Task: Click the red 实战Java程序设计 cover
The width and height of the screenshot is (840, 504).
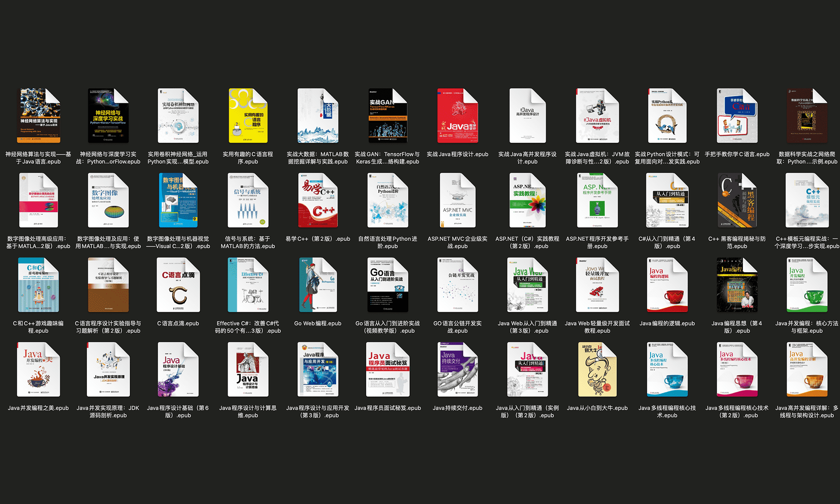Action: point(457,115)
